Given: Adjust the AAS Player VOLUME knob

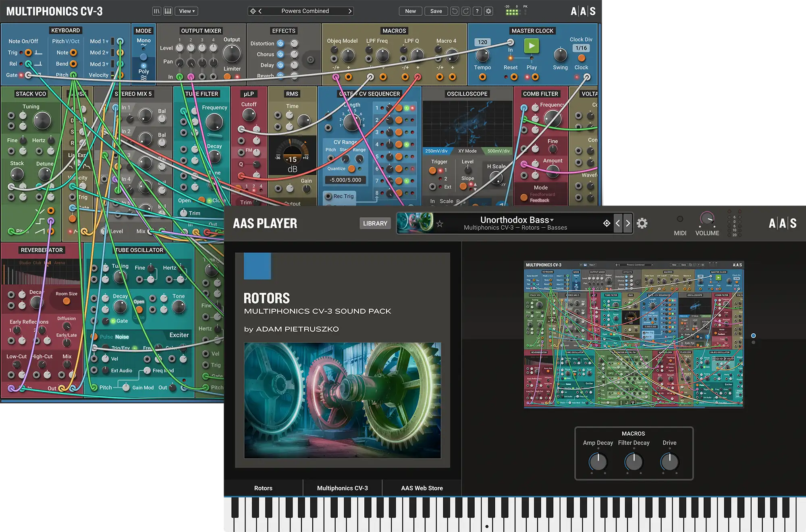Looking at the screenshot, I should click(x=707, y=219).
